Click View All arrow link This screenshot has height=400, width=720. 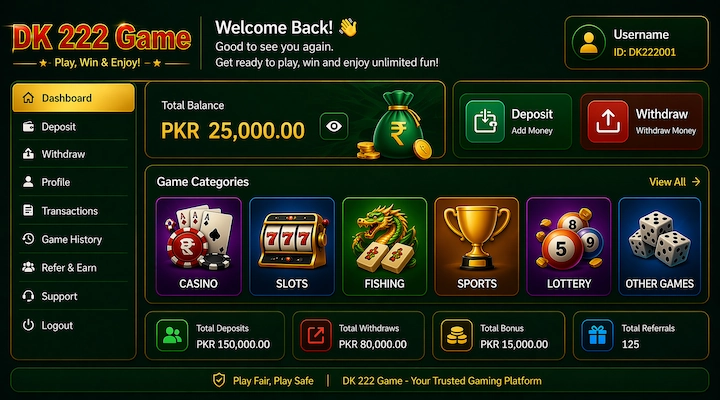[675, 182]
